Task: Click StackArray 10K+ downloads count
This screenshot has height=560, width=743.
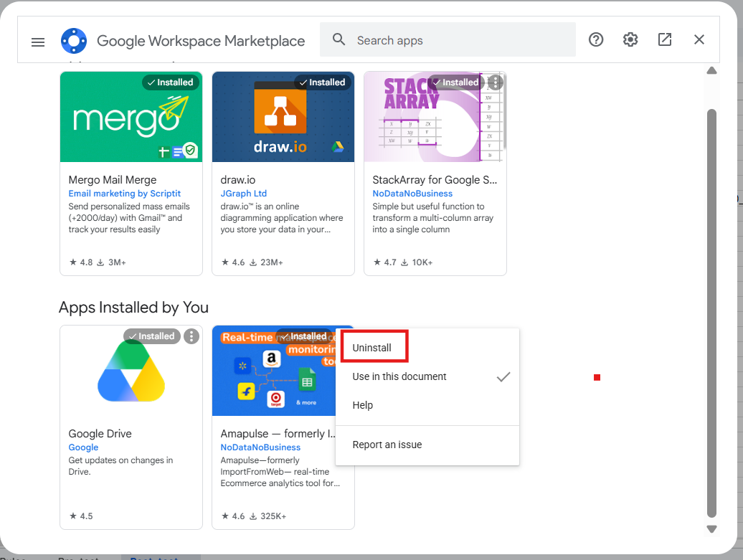Action: click(417, 262)
